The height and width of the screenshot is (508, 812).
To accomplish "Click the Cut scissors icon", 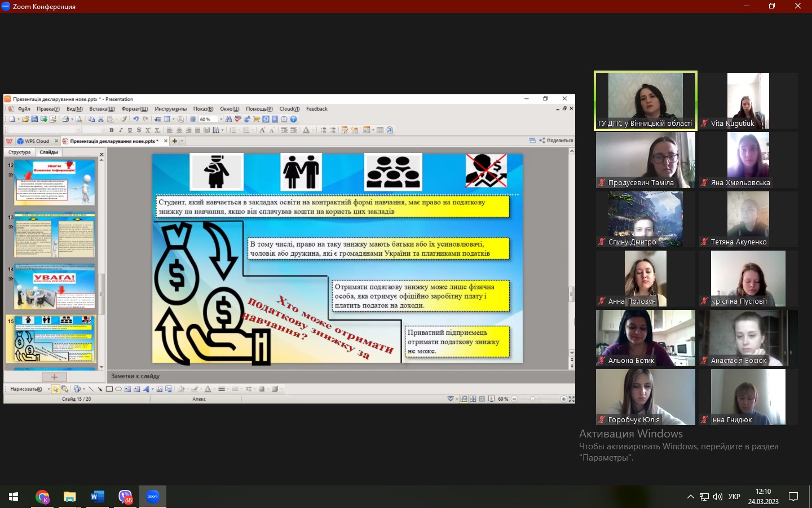I will 101,119.
